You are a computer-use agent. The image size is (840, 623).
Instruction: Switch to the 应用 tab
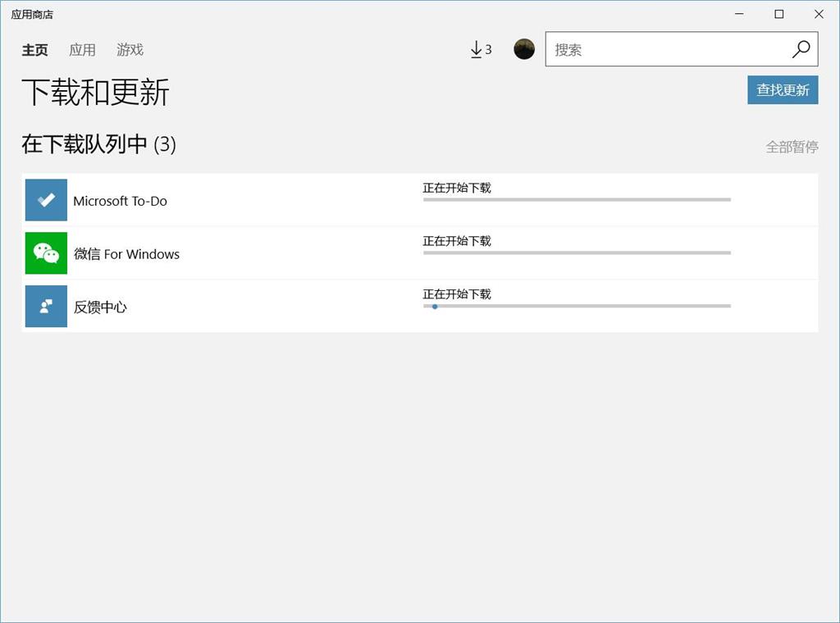tap(83, 50)
